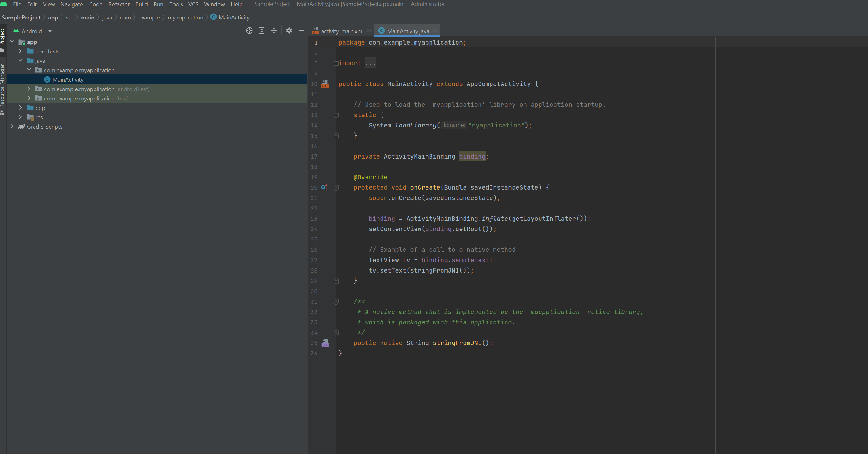Click the Expand All icon in Project panel

pyautogui.click(x=262, y=31)
